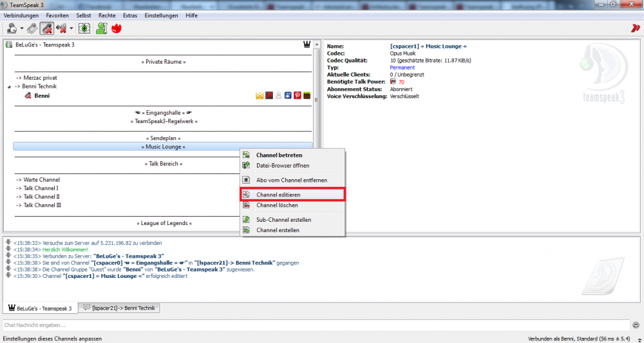The width and height of the screenshot is (644, 343).
Task: Open the dropdown arrow beside mute speakers
Action: click(x=71, y=28)
